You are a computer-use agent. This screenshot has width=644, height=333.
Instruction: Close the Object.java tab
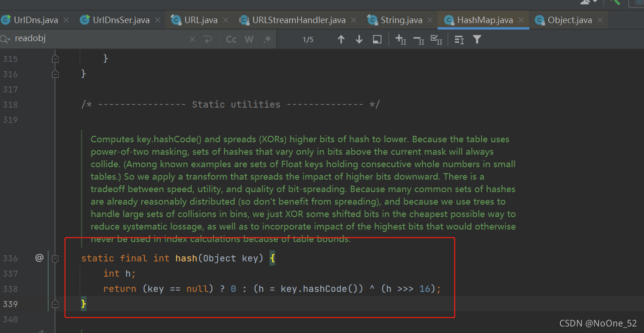(600, 20)
